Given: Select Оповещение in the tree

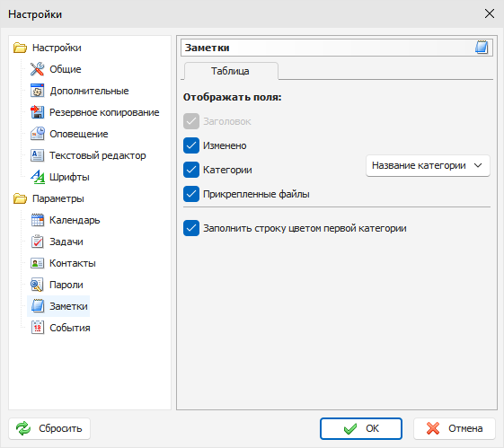Looking at the screenshot, I should [x=79, y=134].
